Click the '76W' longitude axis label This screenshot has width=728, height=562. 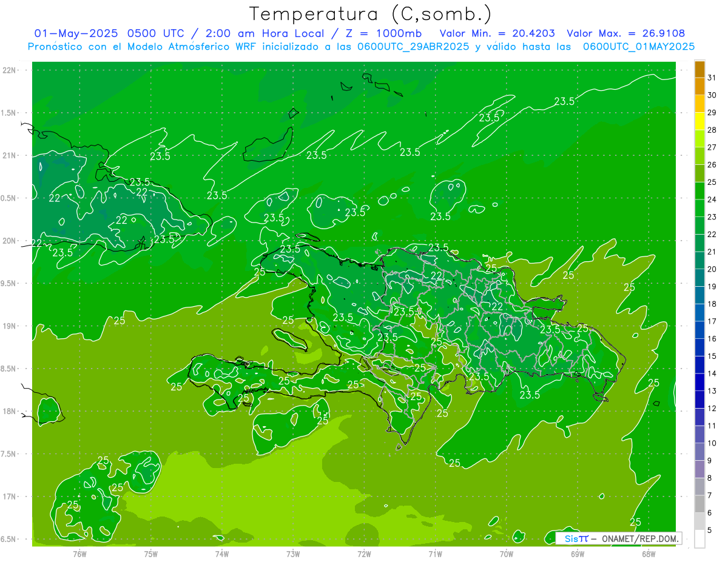(x=79, y=554)
